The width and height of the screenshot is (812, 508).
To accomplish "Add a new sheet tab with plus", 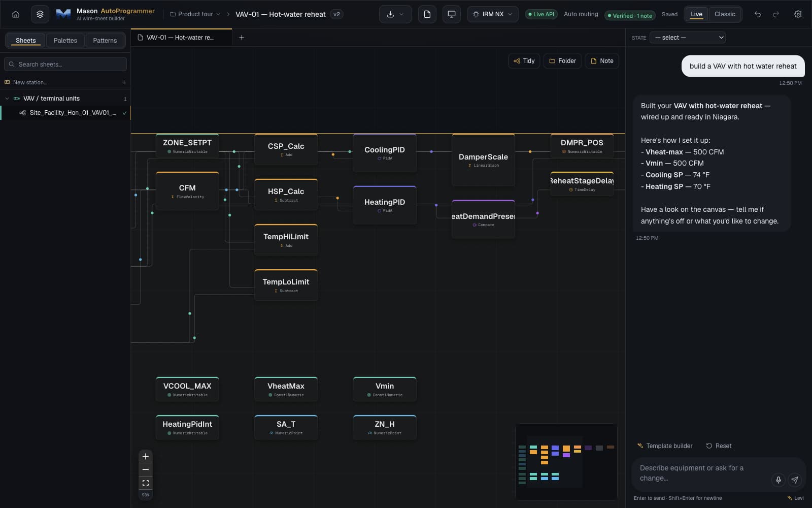I will point(242,38).
